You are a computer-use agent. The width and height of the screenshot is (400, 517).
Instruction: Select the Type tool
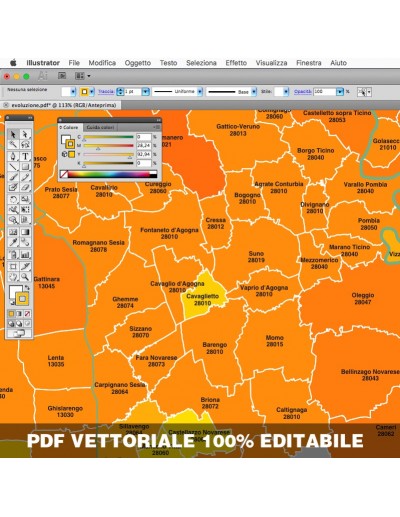point(25,156)
